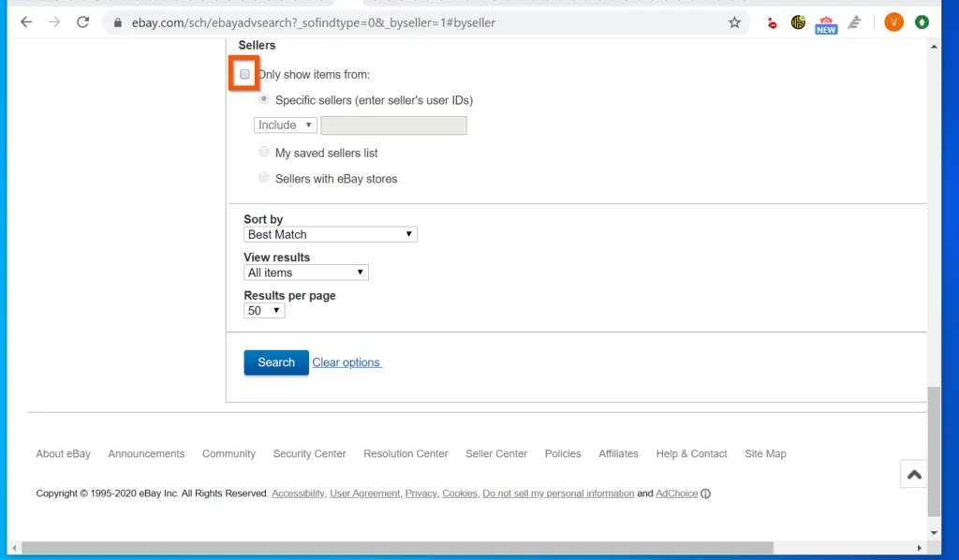Open the Affiliates footer link
959x560 pixels.
click(x=618, y=453)
